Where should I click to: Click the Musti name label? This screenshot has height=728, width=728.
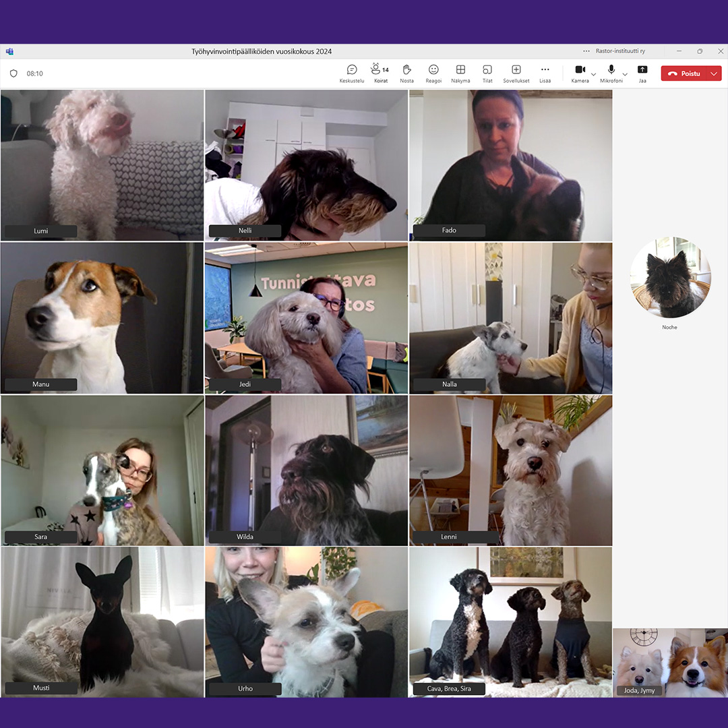(x=41, y=688)
